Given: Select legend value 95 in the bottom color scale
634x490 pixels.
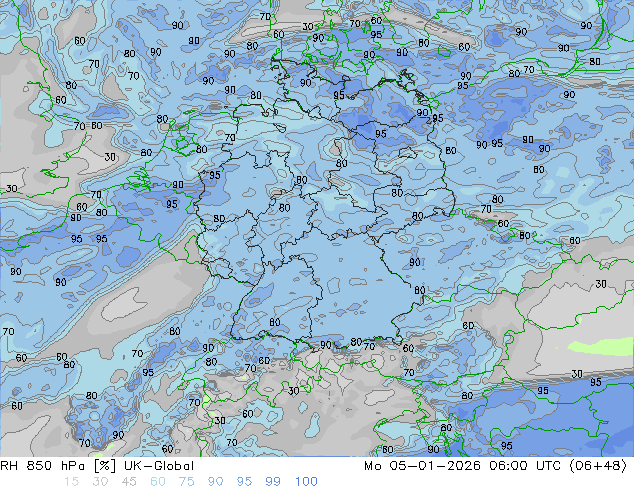Looking at the screenshot, I should (244, 482).
